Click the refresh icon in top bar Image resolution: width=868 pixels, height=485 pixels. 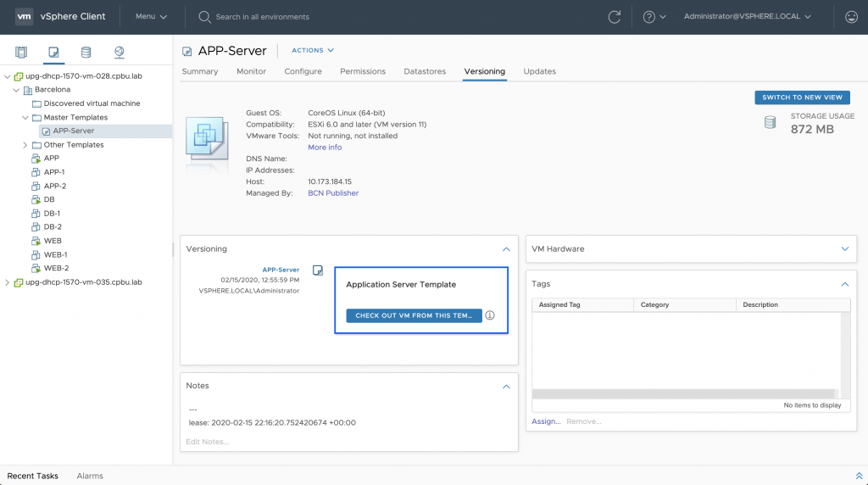tap(615, 17)
